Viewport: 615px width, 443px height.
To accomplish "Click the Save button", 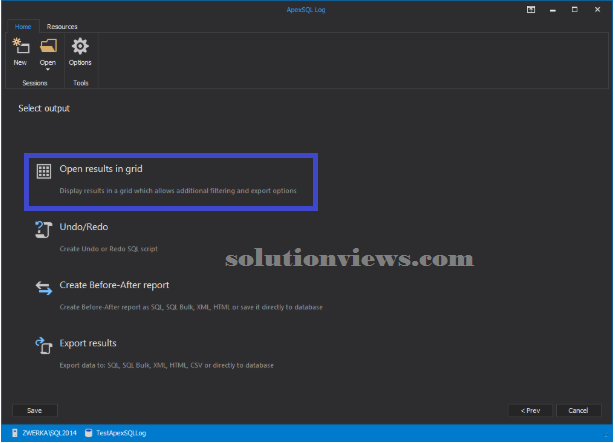I will pos(35,410).
